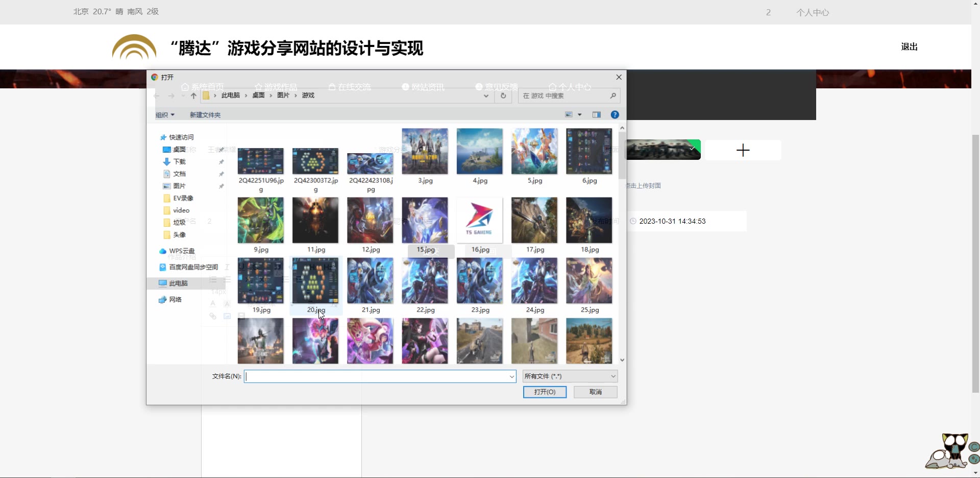Open the 组织 dropdown menu

165,115
